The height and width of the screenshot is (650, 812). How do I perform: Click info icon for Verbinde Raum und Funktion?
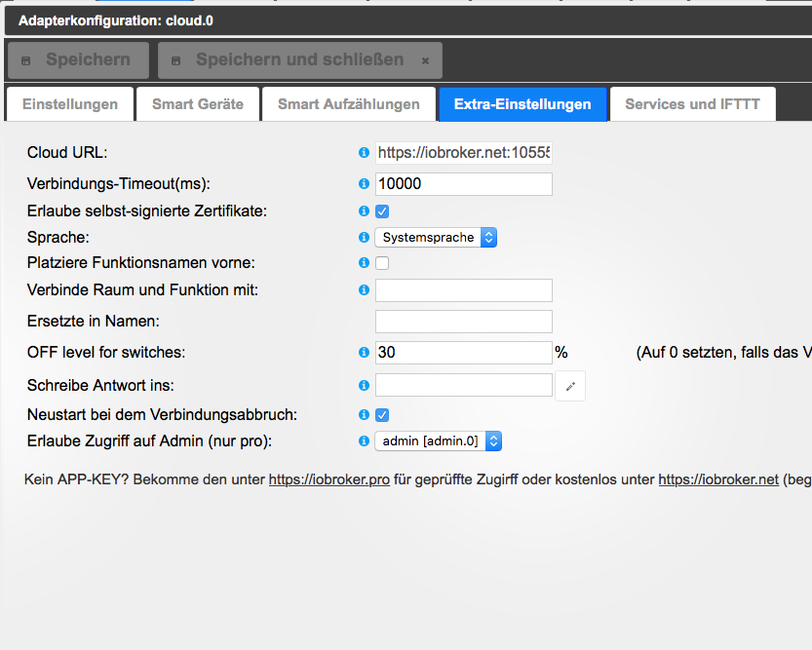pyautogui.click(x=364, y=290)
